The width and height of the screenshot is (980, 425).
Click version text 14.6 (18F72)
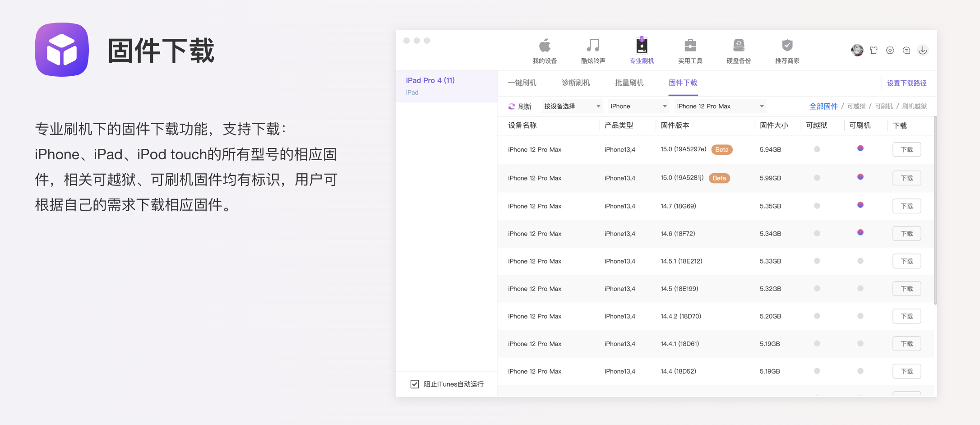click(x=678, y=234)
